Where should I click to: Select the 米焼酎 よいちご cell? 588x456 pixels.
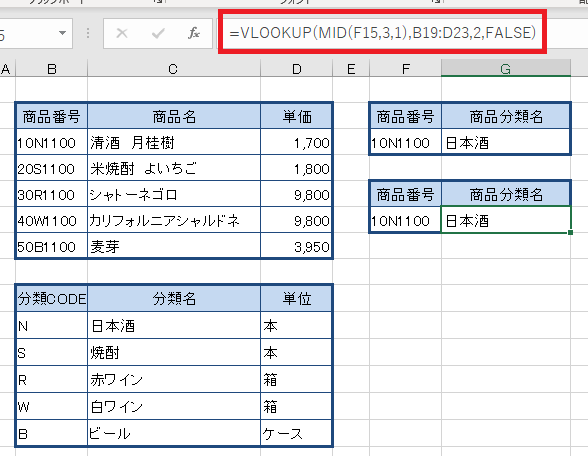pos(174,169)
